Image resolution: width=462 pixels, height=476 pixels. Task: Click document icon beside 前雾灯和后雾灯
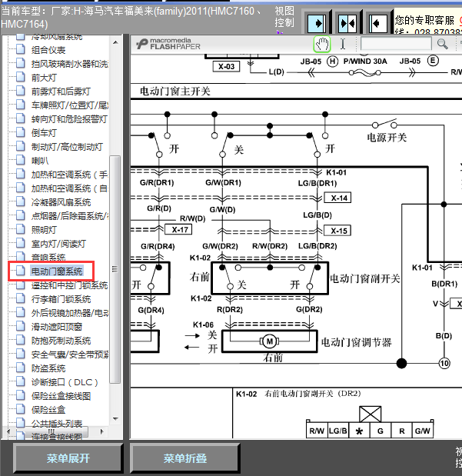click(x=20, y=91)
